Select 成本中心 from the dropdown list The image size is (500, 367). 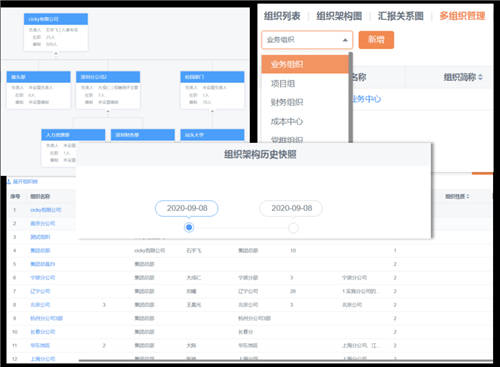click(287, 121)
